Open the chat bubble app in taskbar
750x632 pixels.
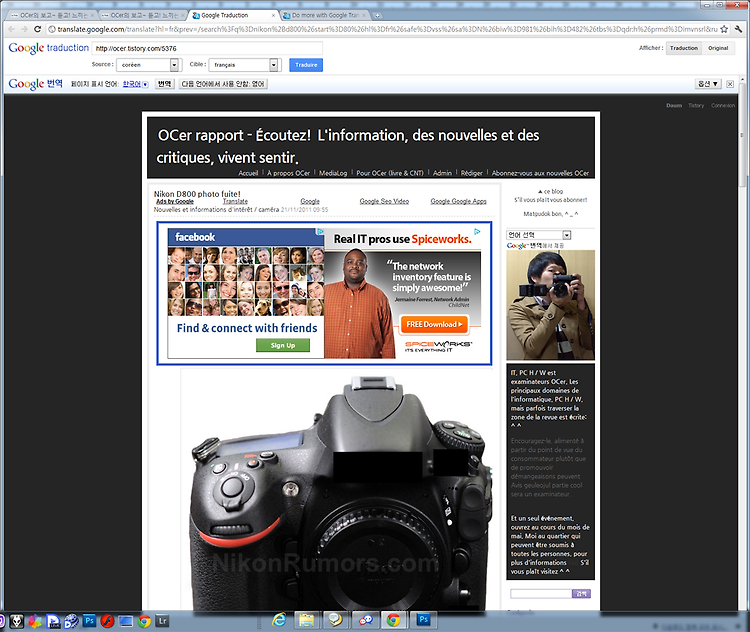pos(336,621)
